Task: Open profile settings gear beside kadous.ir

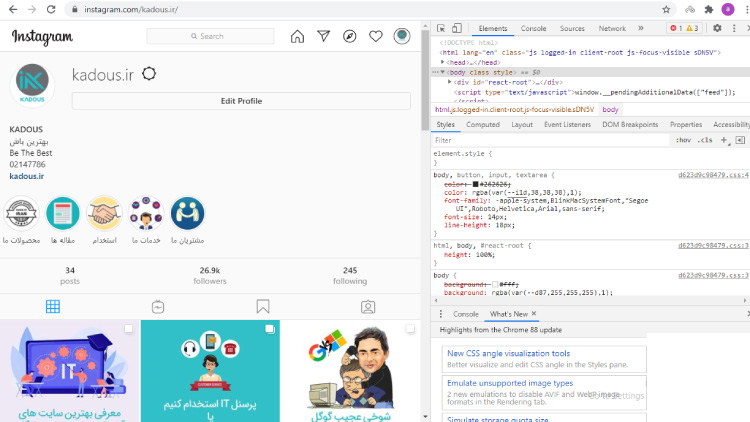Action: (x=149, y=74)
